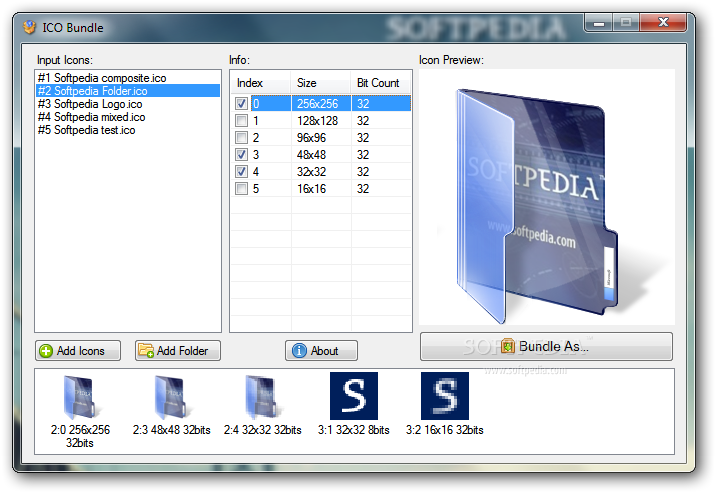Click the 32x32 size cell
This screenshot has width=716, height=493.
321,172
